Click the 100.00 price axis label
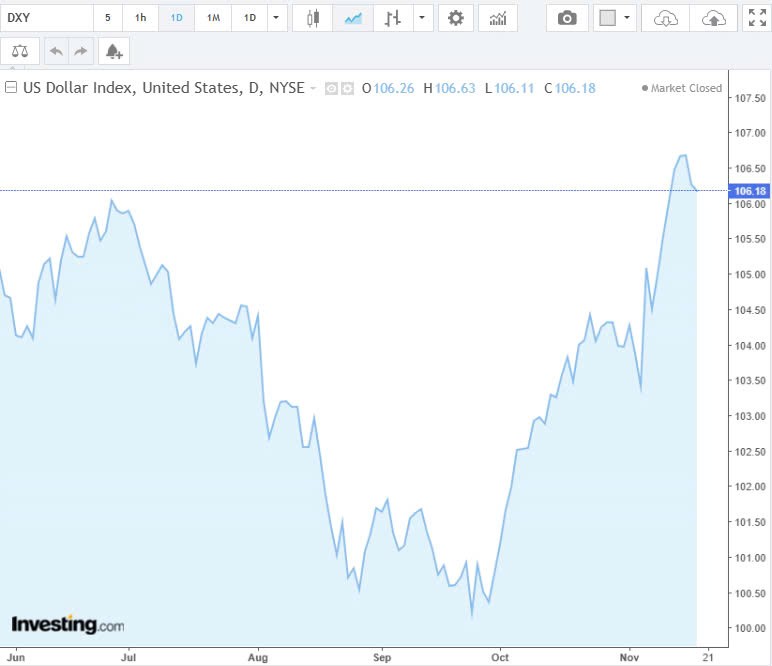The image size is (772, 666). click(x=750, y=629)
